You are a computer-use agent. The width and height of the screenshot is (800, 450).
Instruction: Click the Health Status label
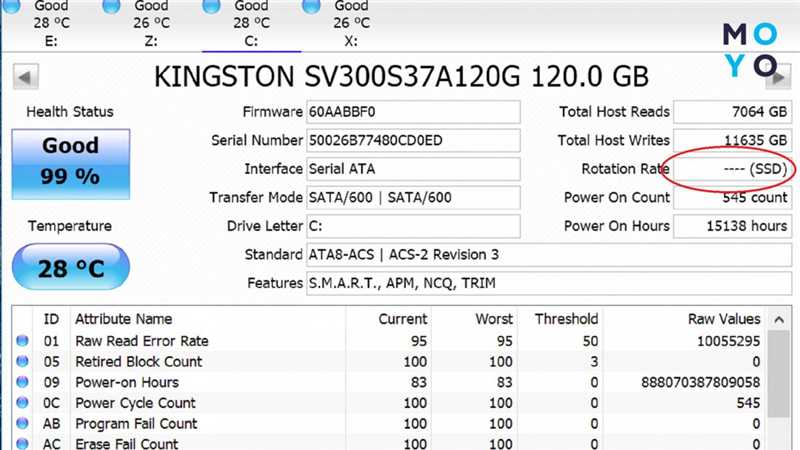pyautogui.click(x=70, y=112)
